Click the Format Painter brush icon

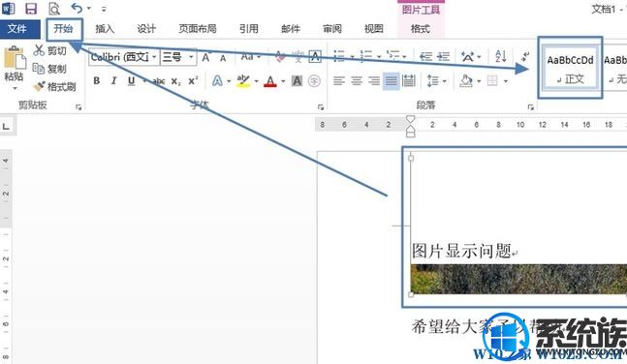[x=39, y=86]
